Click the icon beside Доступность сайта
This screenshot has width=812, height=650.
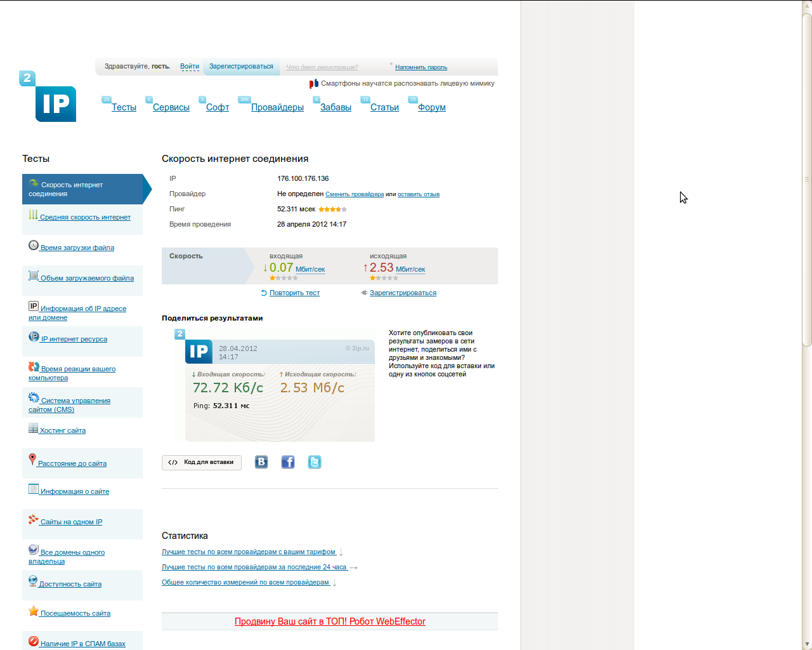coord(33,580)
